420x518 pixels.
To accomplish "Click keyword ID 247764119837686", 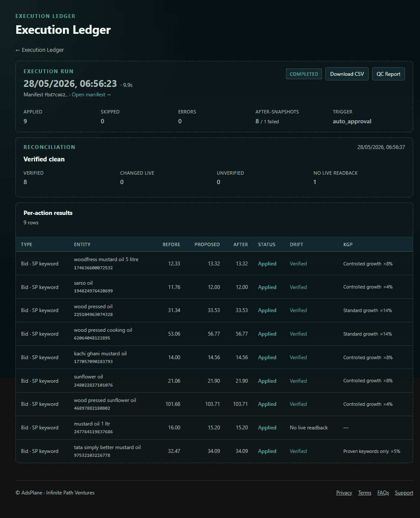I will 93,432.
